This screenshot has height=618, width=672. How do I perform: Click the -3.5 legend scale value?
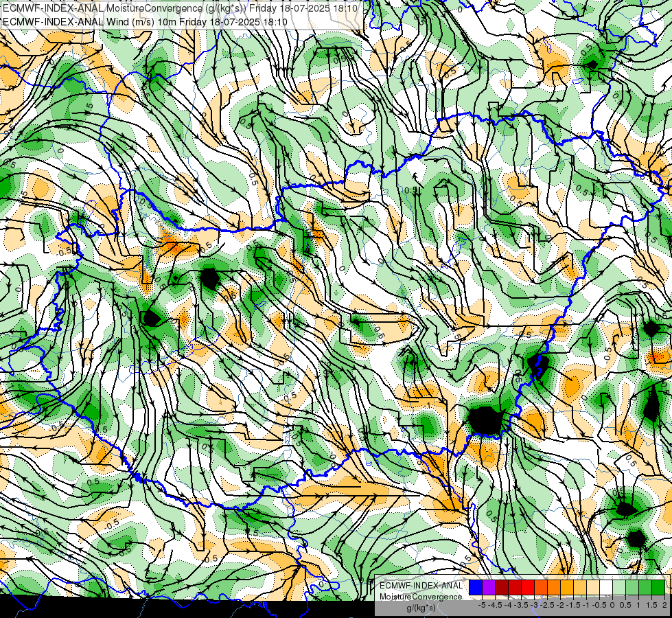tap(521, 605)
